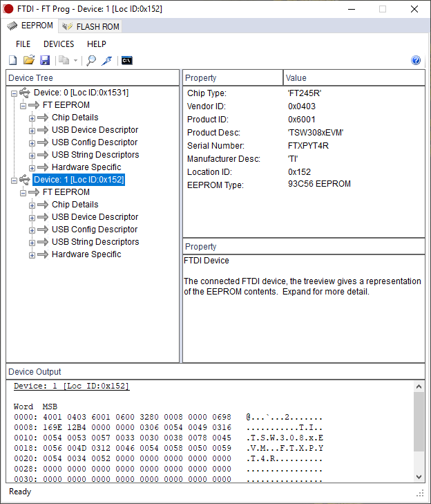Click Device Output scrollbar up arrow
The width and height of the screenshot is (431, 504).
click(x=419, y=386)
